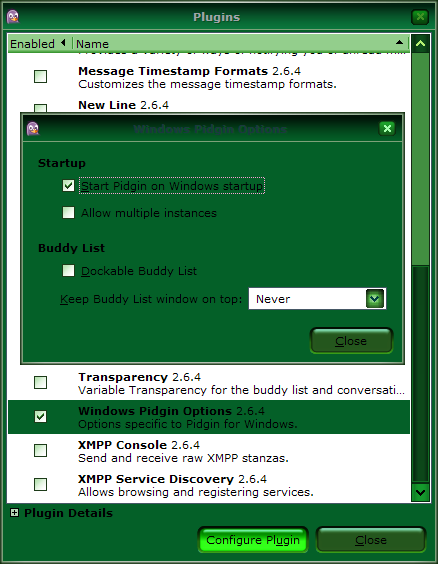Click the scrollbar up arrow in plugin list
The width and height of the screenshot is (438, 564).
coord(420,44)
